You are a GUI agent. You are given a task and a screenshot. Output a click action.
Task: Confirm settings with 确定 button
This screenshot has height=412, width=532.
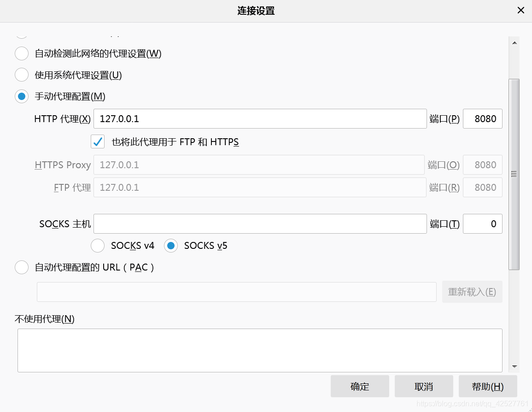[360, 386]
